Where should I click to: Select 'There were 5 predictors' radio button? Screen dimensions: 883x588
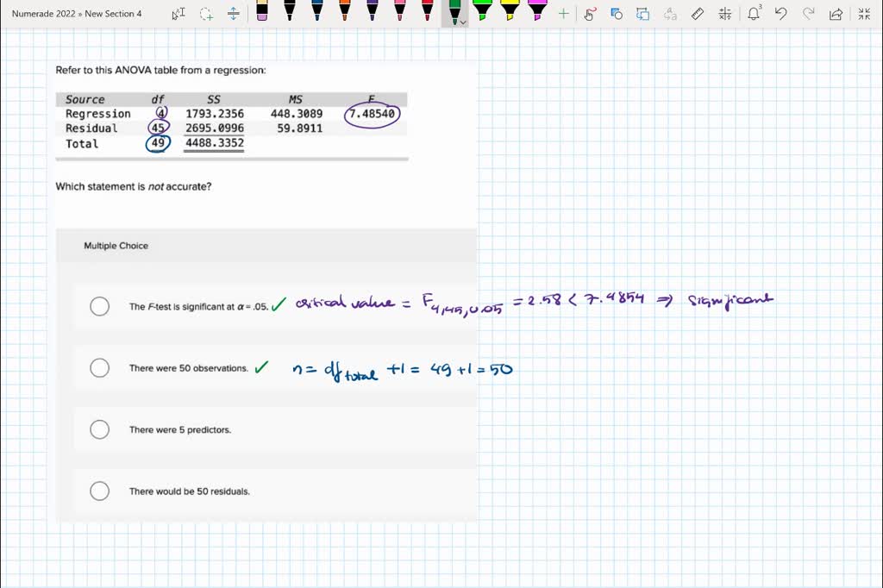pos(100,429)
